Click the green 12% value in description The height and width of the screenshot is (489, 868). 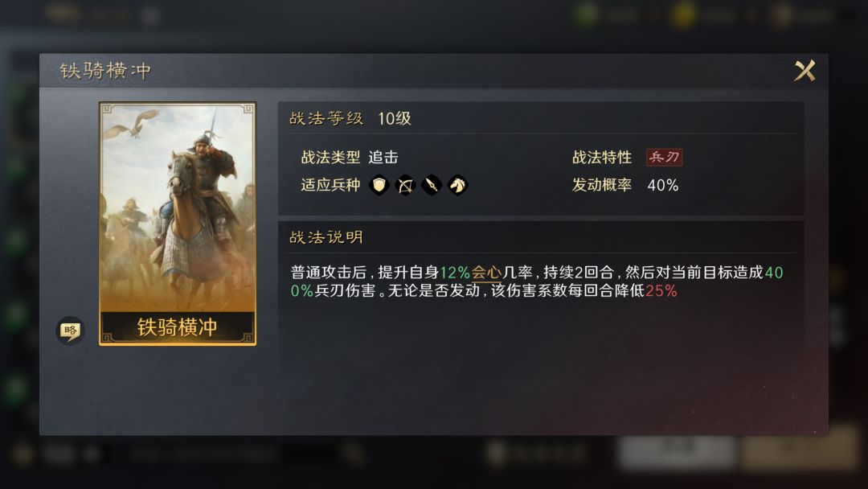point(455,273)
